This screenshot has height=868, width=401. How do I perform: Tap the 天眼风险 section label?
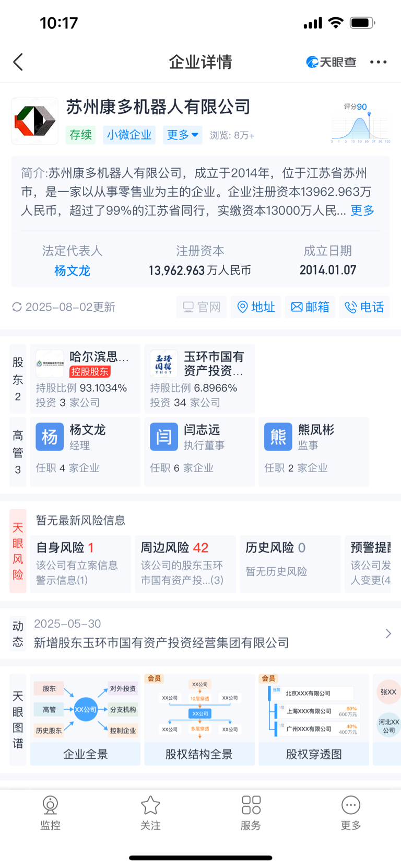pos(18,551)
